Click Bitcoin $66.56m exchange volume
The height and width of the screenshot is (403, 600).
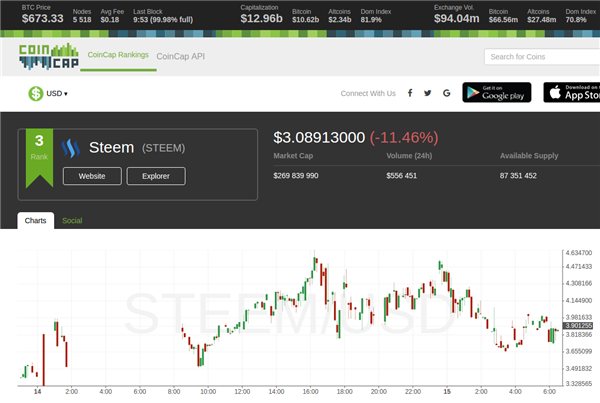pyautogui.click(x=503, y=16)
